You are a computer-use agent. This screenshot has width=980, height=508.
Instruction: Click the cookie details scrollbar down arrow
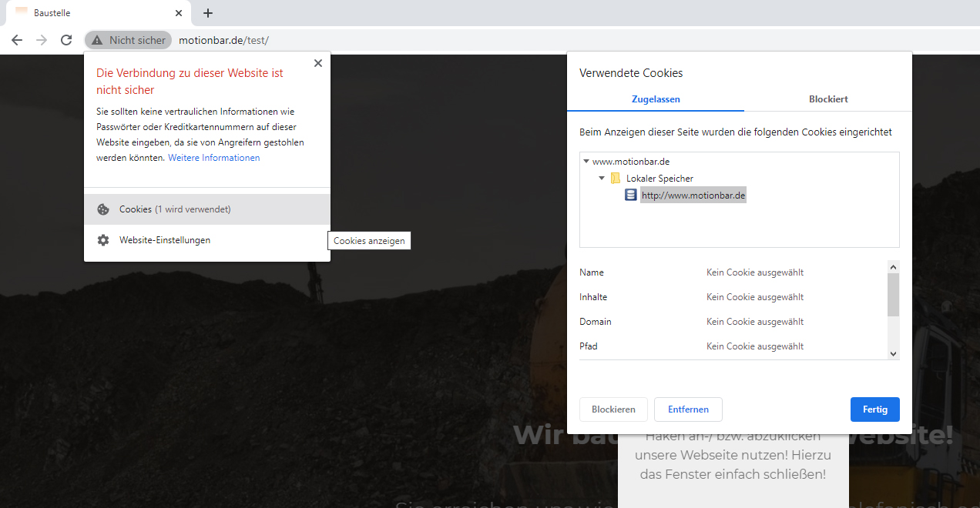click(893, 353)
